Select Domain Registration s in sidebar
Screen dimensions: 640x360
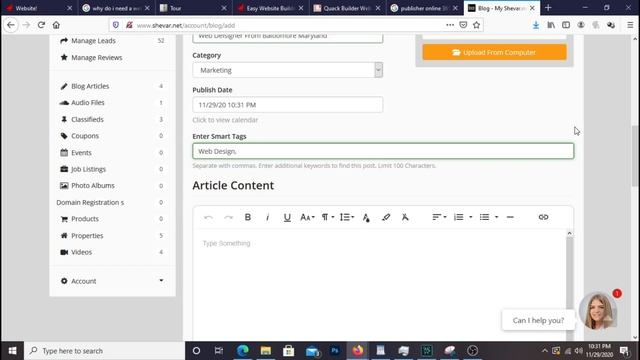click(x=90, y=202)
